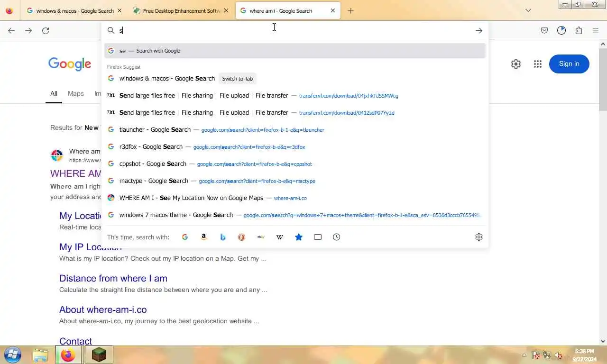Open a new tab with plus button

pos(350,10)
